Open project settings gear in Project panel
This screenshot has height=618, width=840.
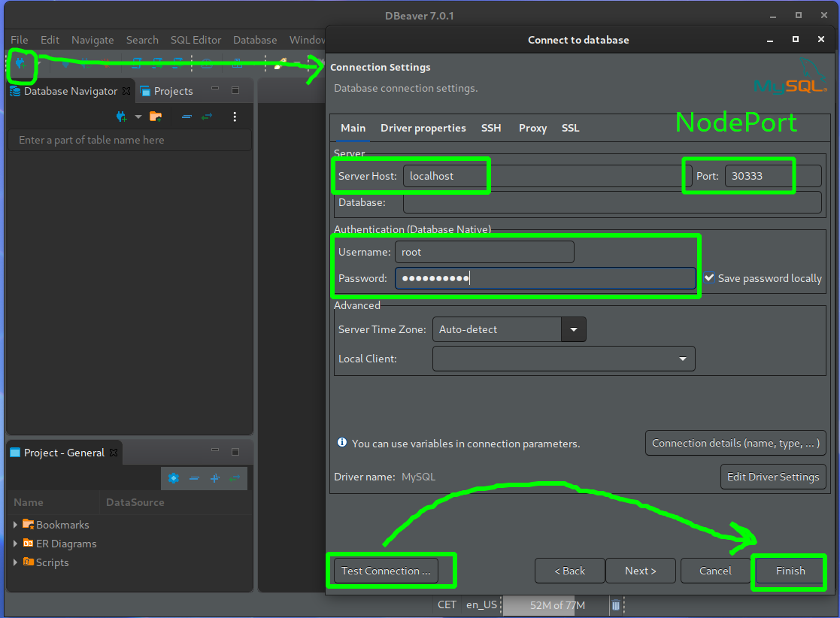[173, 477]
